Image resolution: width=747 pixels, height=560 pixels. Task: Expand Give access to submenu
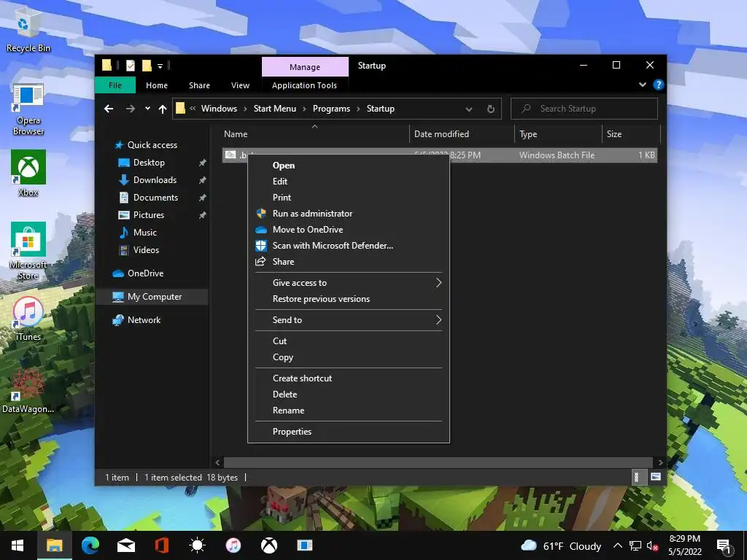(348, 283)
